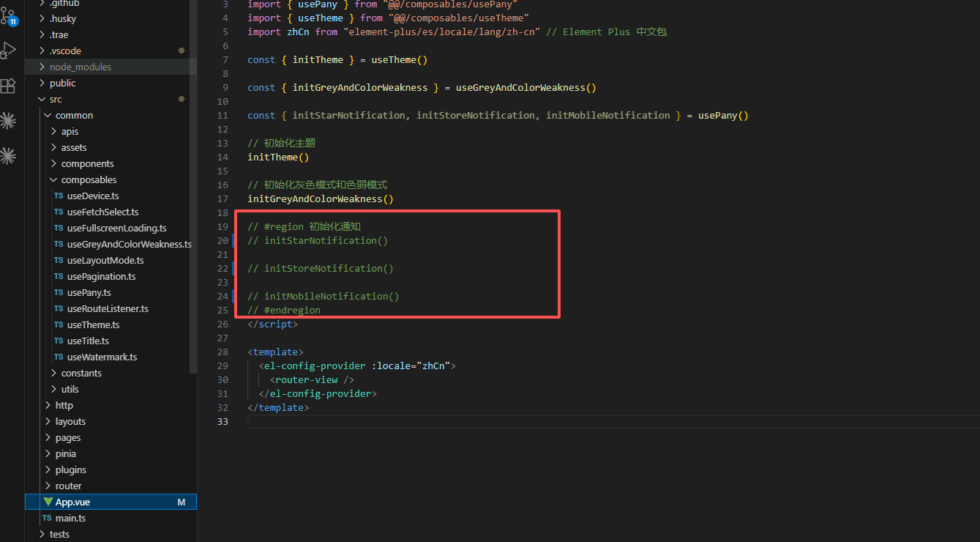Open the Extensions view in activity bar
This screenshot has width=980, height=542.
(8, 86)
